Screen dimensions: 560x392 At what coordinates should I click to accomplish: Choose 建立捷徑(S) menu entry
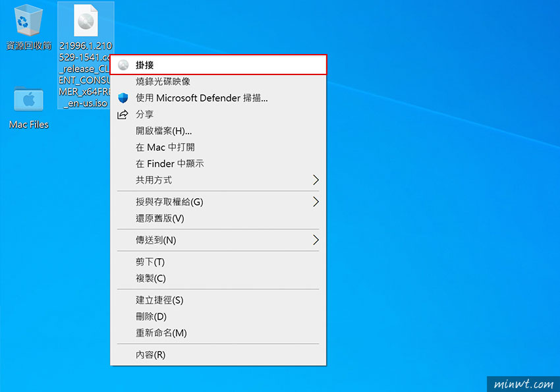pos(218,300)
